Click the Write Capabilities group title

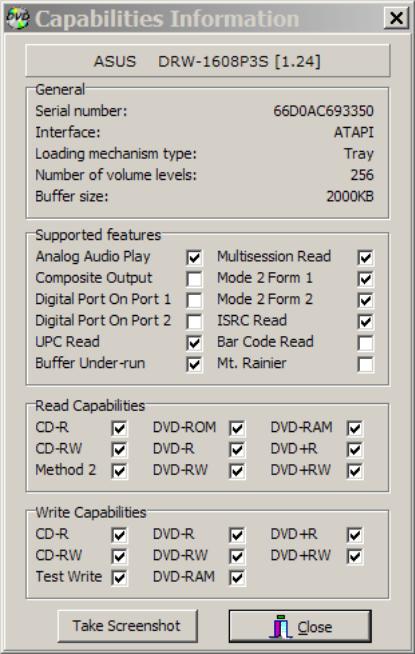(x=91, y=512)
